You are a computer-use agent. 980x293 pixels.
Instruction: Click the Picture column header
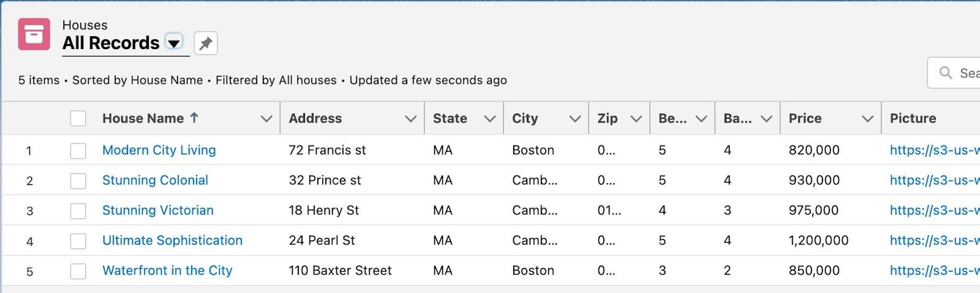tap(913, 118)
